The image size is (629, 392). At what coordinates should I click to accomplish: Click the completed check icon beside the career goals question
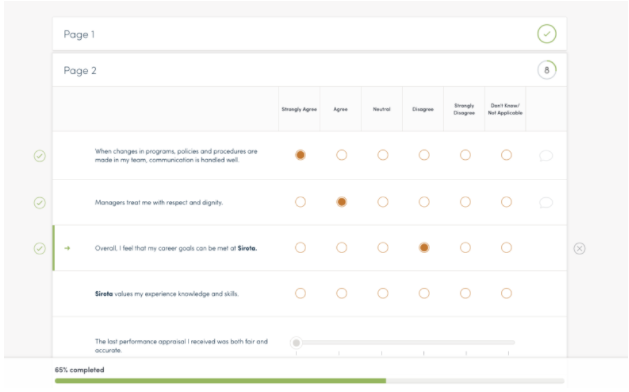(39, 248)
